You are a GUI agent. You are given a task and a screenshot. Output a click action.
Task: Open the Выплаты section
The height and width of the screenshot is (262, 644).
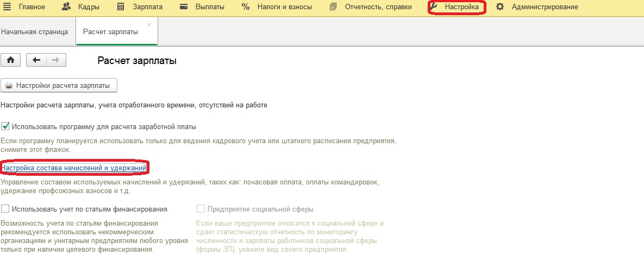[210, 7]
